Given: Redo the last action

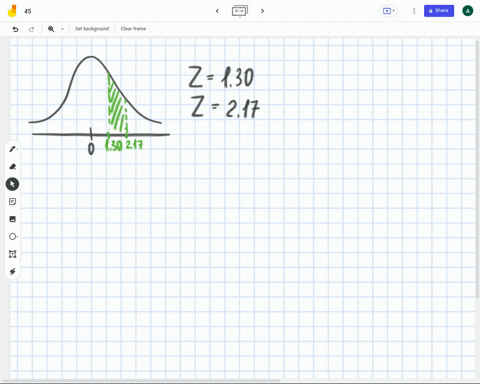Looking at the screenshot, I should point(31,29).
